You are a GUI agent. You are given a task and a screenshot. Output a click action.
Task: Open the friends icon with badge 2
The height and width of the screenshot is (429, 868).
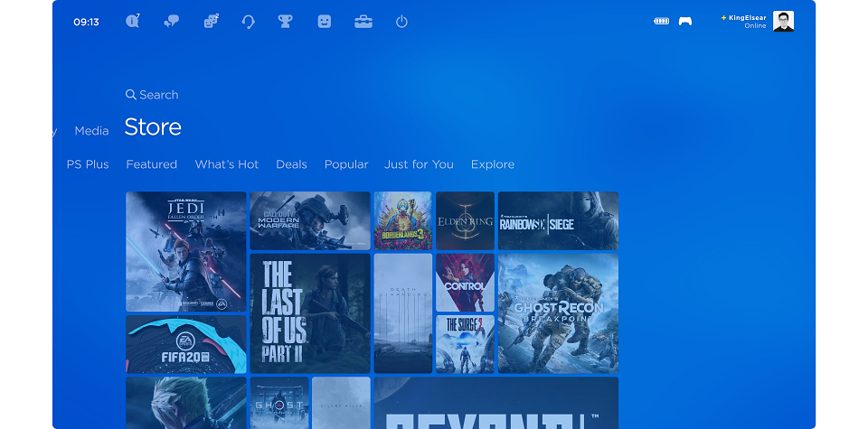click(211, 22)
